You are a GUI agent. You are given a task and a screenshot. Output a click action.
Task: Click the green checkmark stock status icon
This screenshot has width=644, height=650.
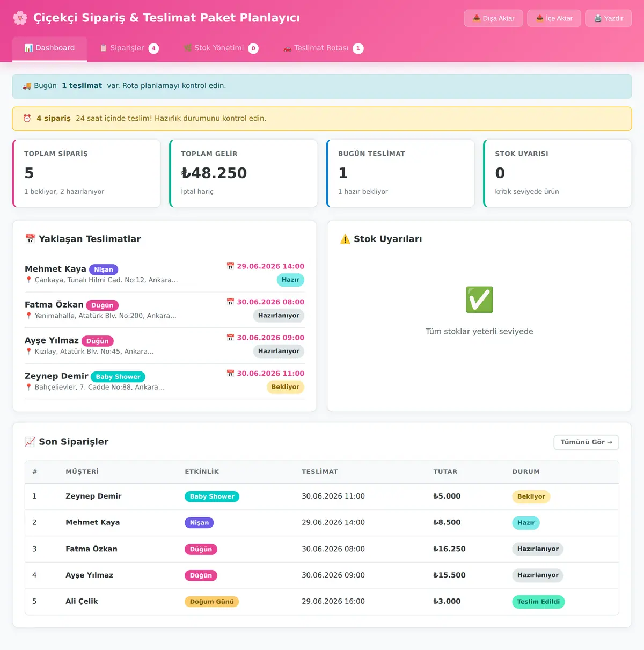[x=479, y=300]
